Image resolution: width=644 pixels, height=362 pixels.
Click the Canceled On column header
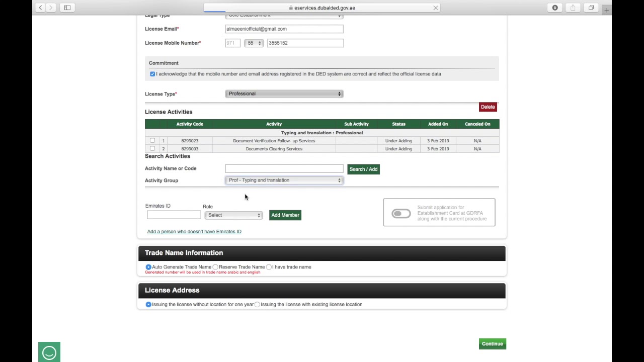[477, 124]
